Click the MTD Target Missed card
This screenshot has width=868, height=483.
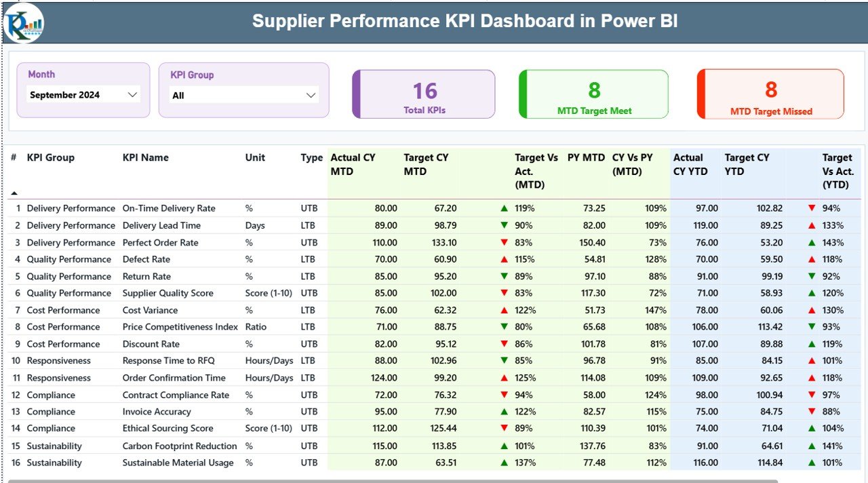click(x=771, y=94)
